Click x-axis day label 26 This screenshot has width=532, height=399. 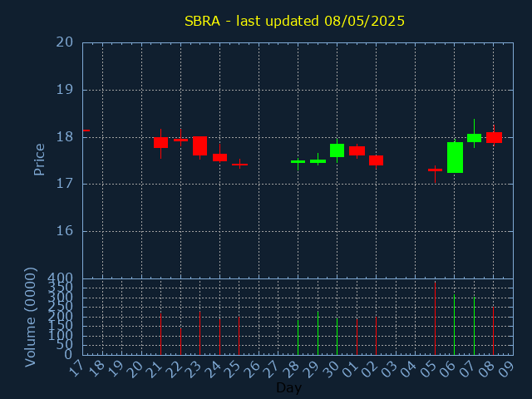click(252, 369)
